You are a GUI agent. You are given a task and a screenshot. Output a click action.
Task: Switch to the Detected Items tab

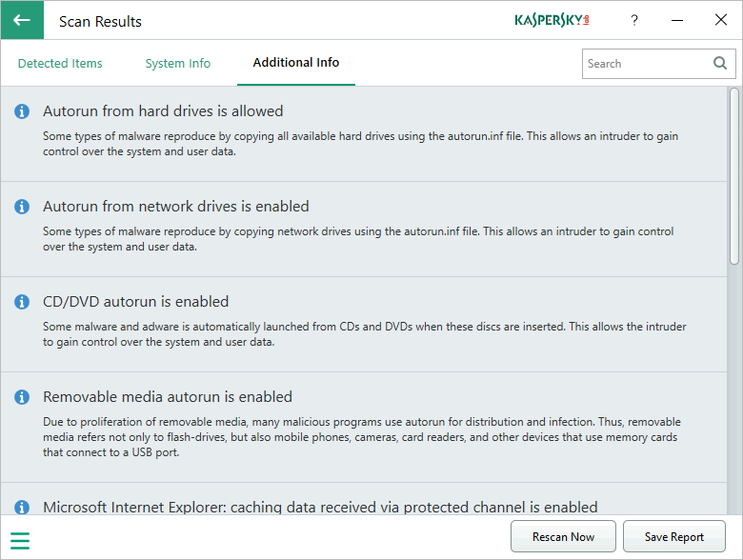(60, 64)
